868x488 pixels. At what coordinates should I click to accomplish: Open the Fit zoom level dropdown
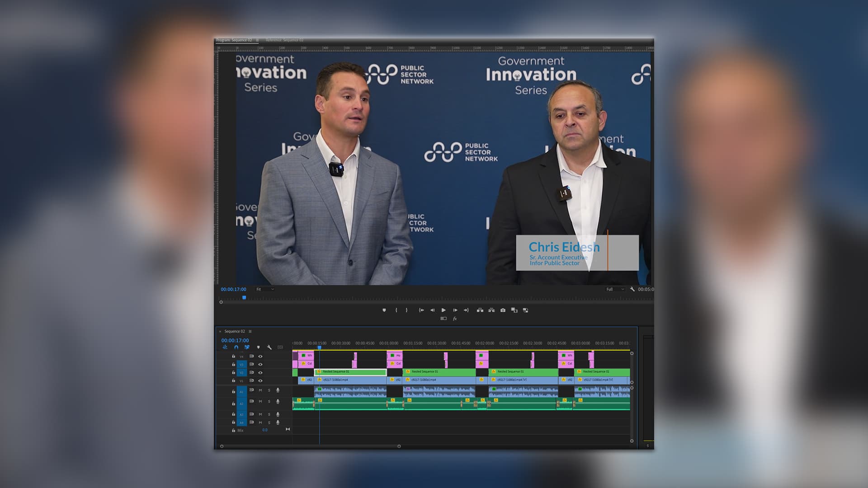[x=265, y=289]
